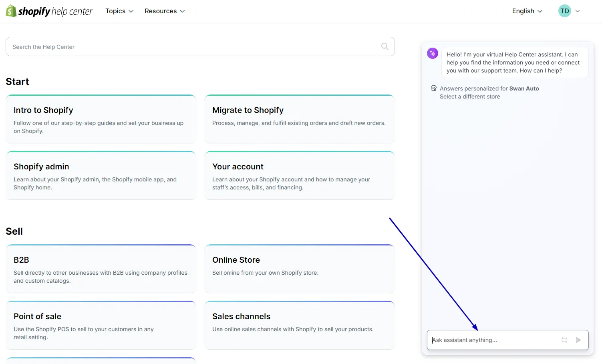Open the Point of sale card
Image resolution: width=602 pixels, height=364 pixels.
pos(101,325)
